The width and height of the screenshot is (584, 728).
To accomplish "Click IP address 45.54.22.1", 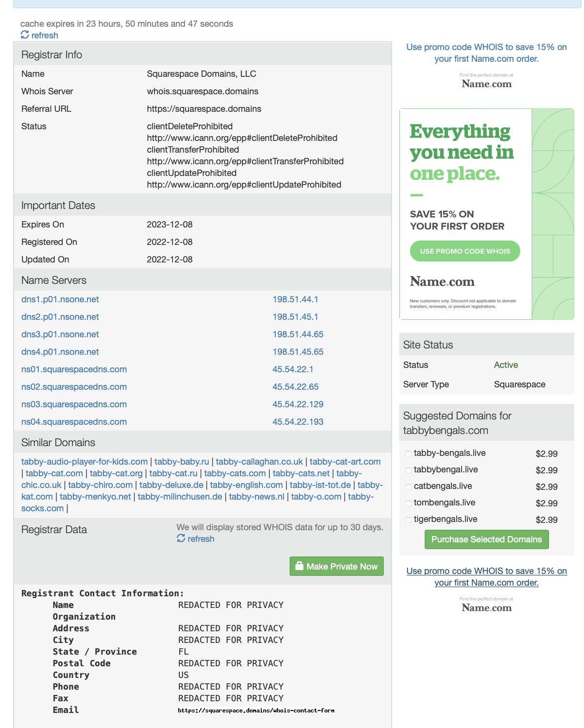I will coord(293,369).
